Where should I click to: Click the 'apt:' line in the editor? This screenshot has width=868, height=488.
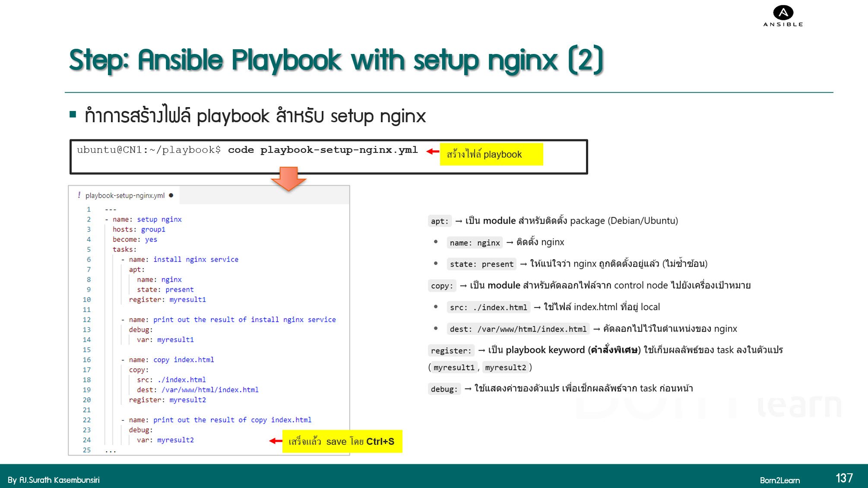(x=136, y=269)
